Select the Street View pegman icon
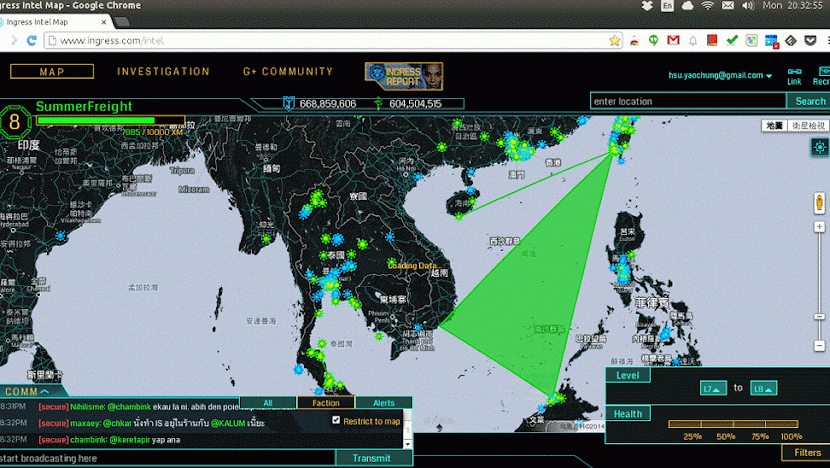 pyautogui.click(x=819, y=203)
